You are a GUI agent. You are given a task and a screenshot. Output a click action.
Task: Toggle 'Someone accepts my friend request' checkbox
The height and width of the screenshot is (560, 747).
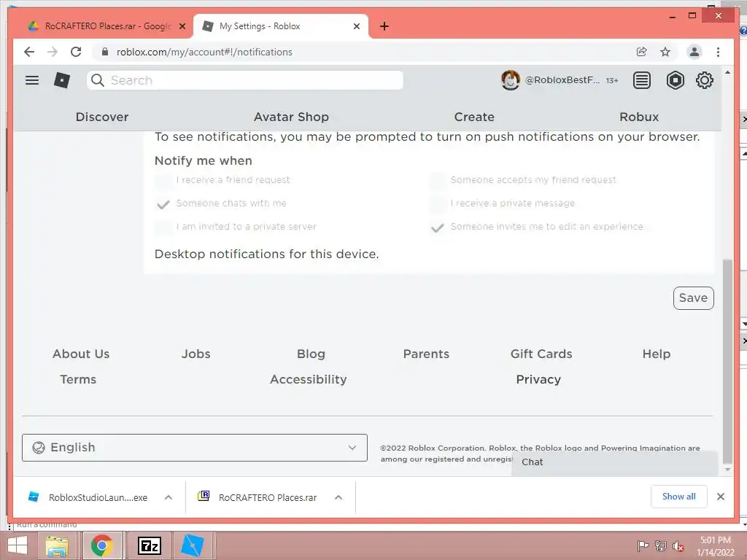pos(438,181)
